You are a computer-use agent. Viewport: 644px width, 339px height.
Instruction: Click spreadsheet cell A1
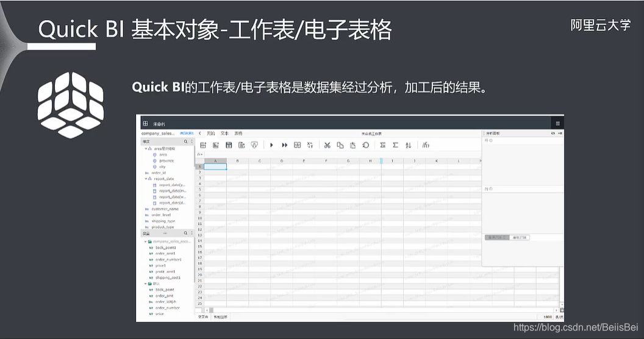tap(215, 166)
